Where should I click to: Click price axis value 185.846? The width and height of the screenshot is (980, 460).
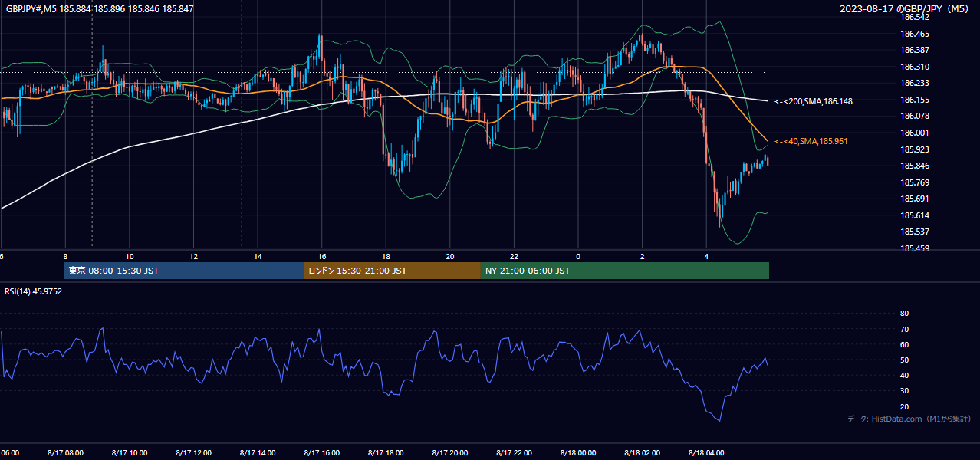914,166
